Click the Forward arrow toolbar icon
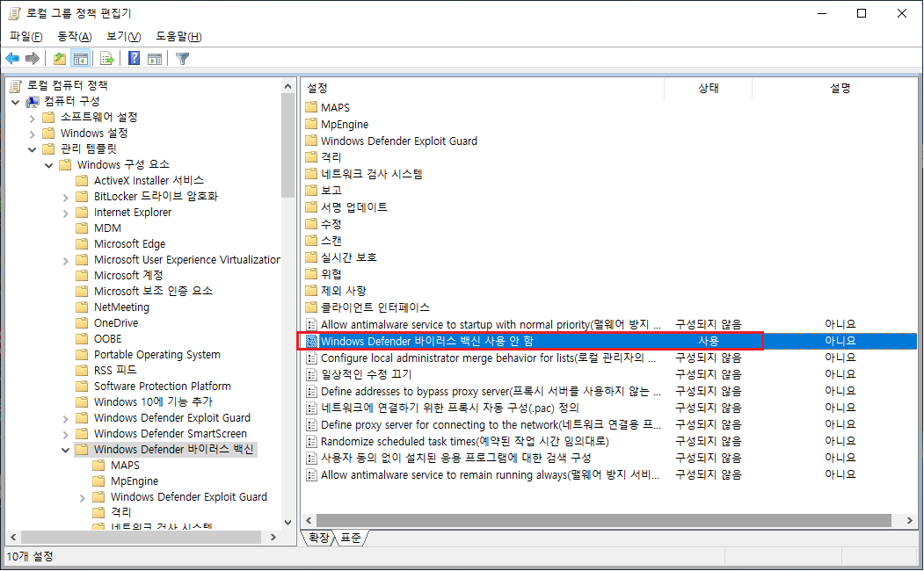 pyautogui.click(x=33, y=58)
